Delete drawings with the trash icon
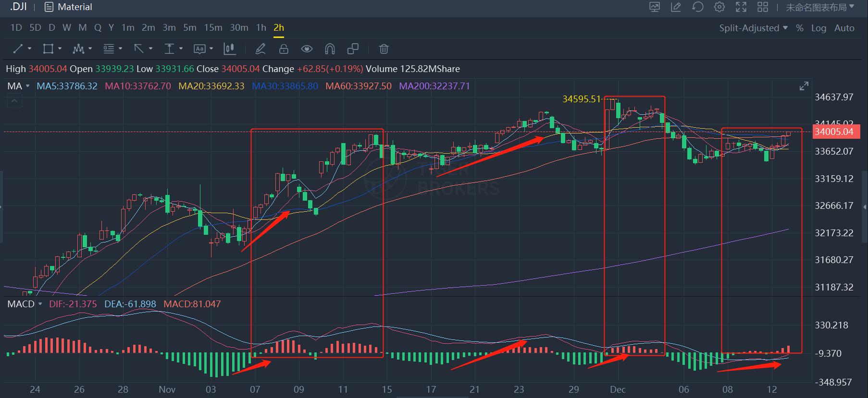868x398 pixels. pyautogui.click(x=384, y=48)
